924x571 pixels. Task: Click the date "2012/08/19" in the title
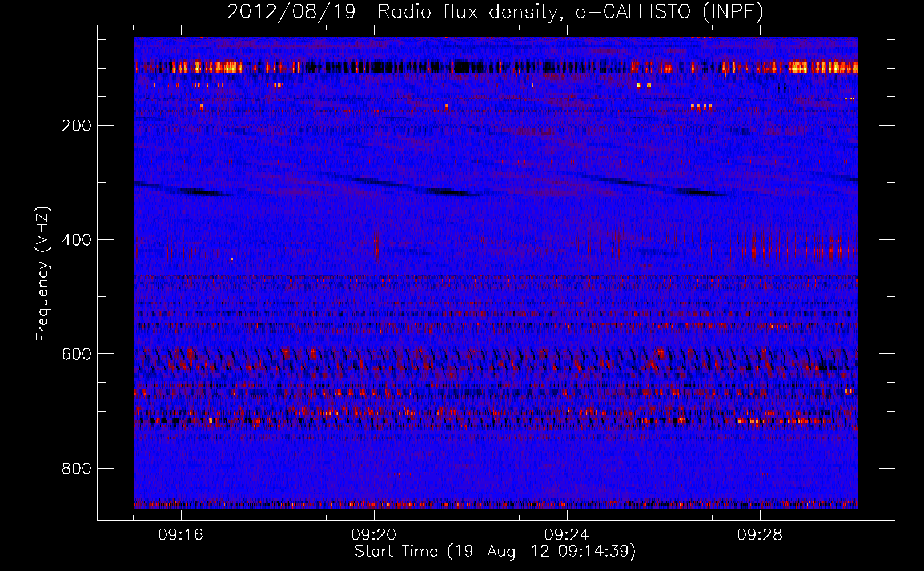point(292,12)
